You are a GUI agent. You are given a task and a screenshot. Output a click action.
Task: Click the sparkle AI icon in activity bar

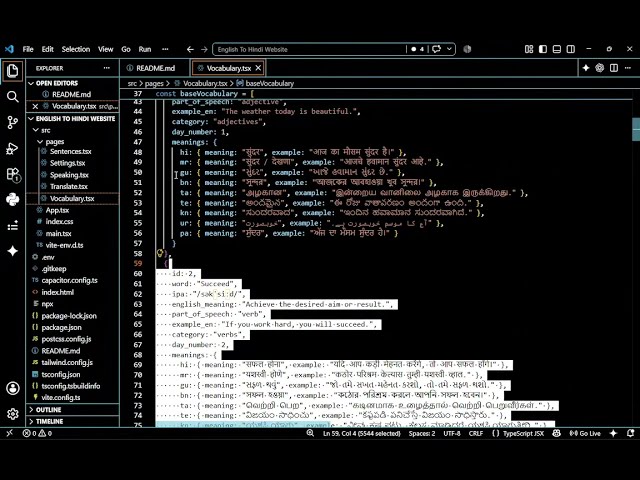13,251
